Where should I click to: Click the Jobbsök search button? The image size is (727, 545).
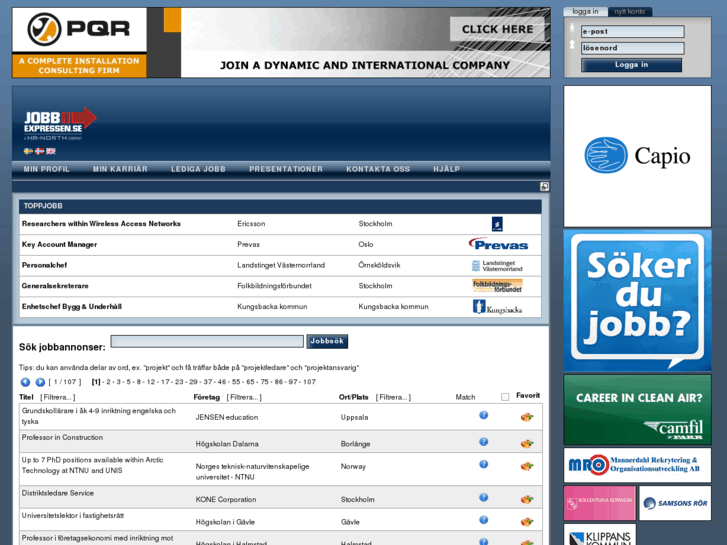[327, 341]
